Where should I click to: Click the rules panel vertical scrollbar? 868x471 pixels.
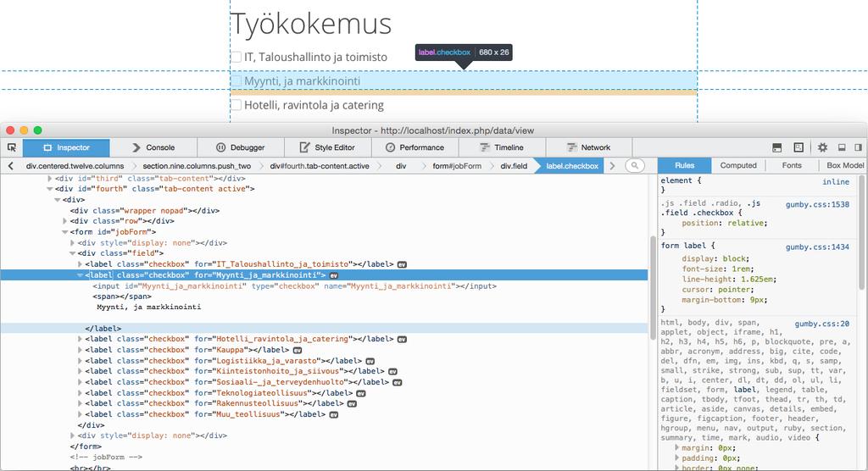pos(861,232)
